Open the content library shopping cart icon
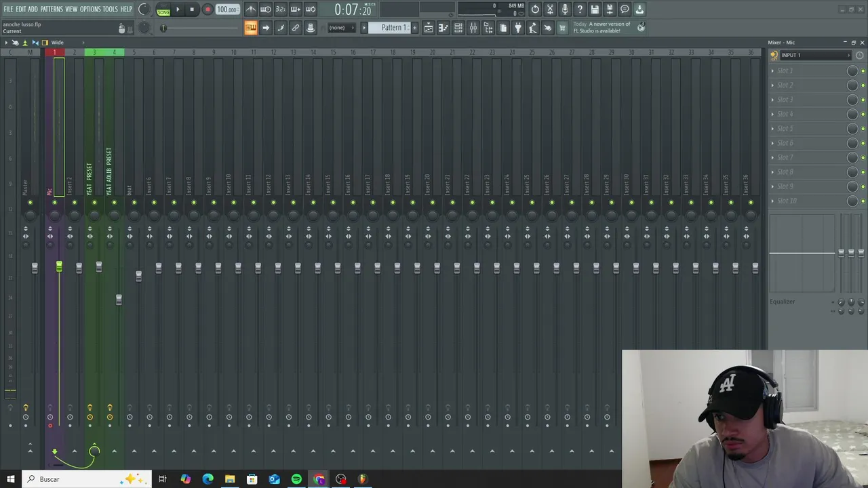Screen dimensions: 868x488 (562, 28)
